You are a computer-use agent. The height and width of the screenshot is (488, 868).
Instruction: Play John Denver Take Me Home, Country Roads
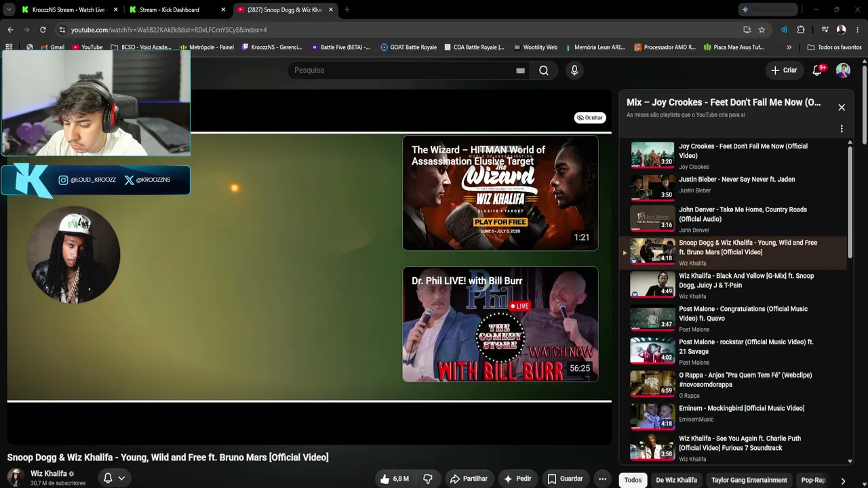pos(733,220)
